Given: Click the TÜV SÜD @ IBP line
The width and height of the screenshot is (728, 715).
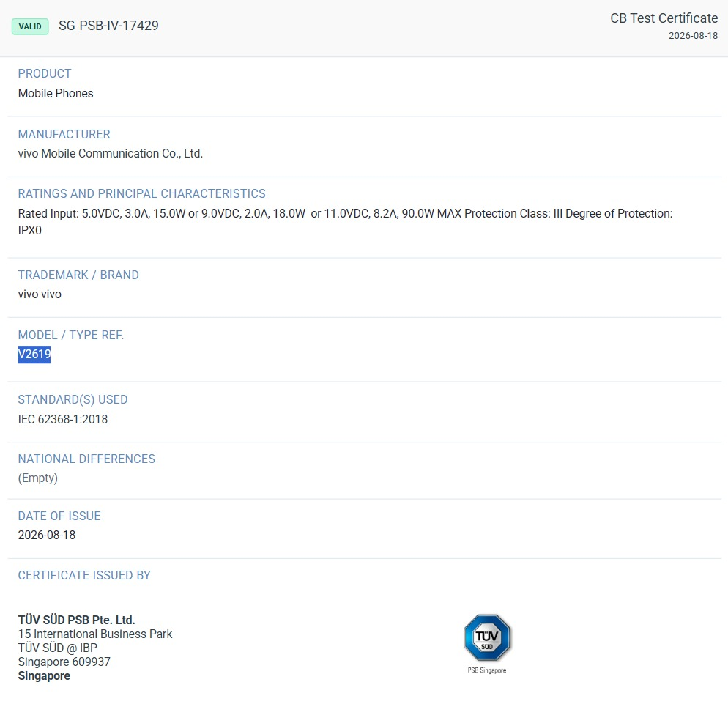Looking at the screenshot, I should (x=58, y=648).
